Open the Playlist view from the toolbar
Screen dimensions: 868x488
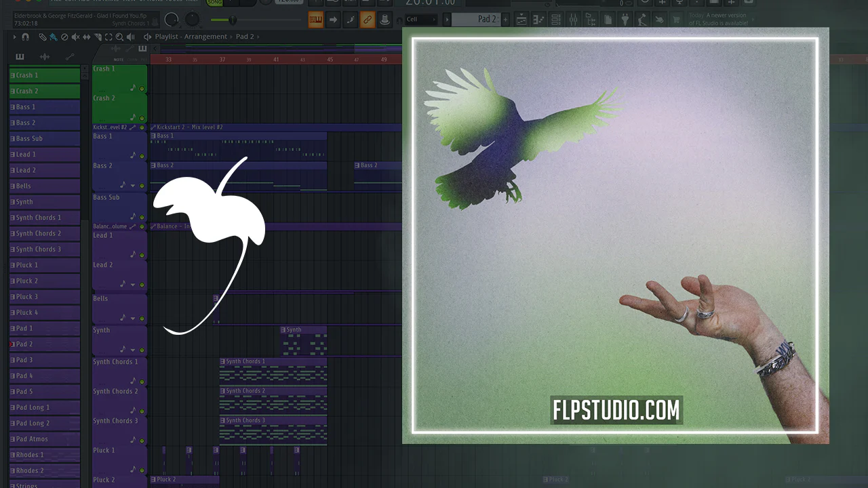click(x=521, y=20)
